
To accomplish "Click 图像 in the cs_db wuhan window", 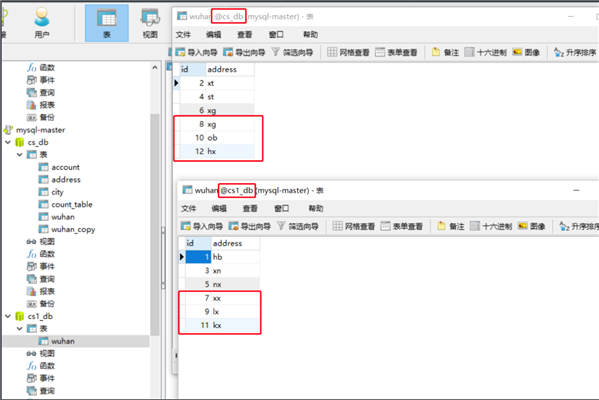I will tap(526, 52).
